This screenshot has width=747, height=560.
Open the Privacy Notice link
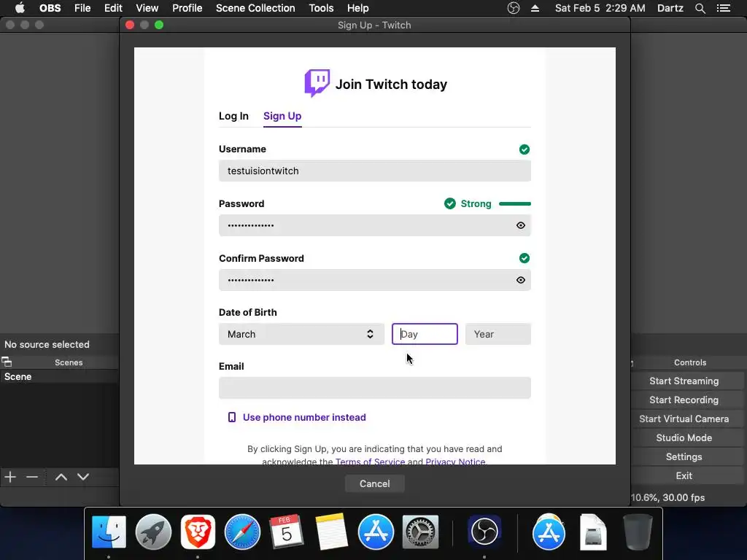455,461
